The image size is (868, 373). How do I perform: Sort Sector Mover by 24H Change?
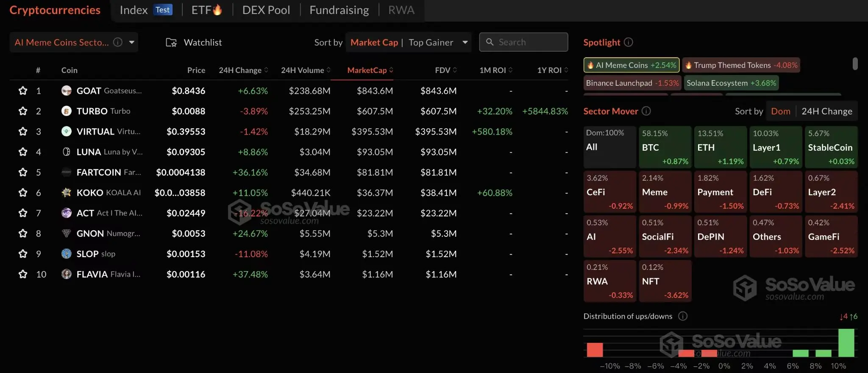click(826, 111)
